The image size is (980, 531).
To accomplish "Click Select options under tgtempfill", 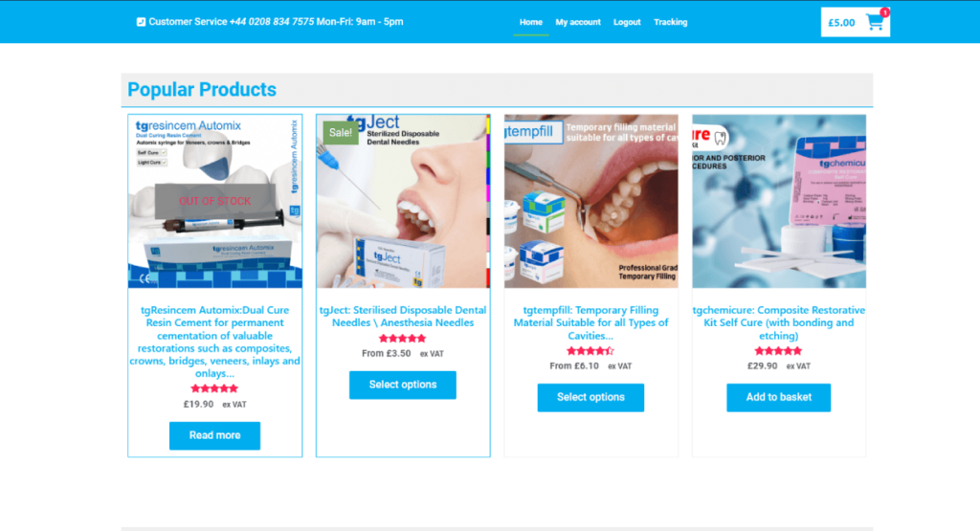I will [590, 397].
